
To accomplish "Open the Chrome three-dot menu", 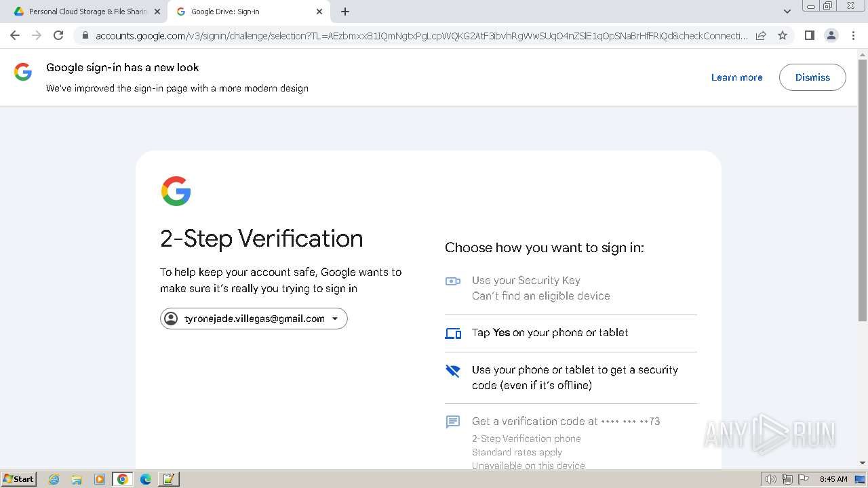I will [x=854, y=35].
